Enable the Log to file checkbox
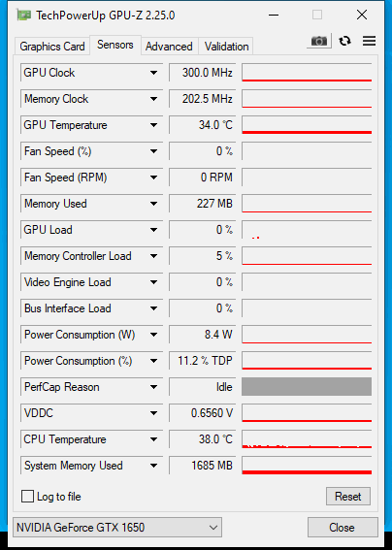The height and width of the screenshot is (550, 392). (27, 497)
